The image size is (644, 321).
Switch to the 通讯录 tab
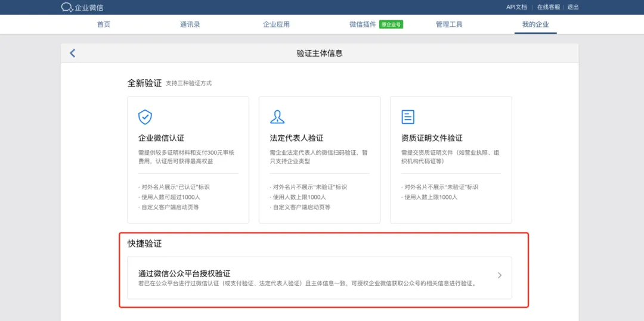click(190, 24)
